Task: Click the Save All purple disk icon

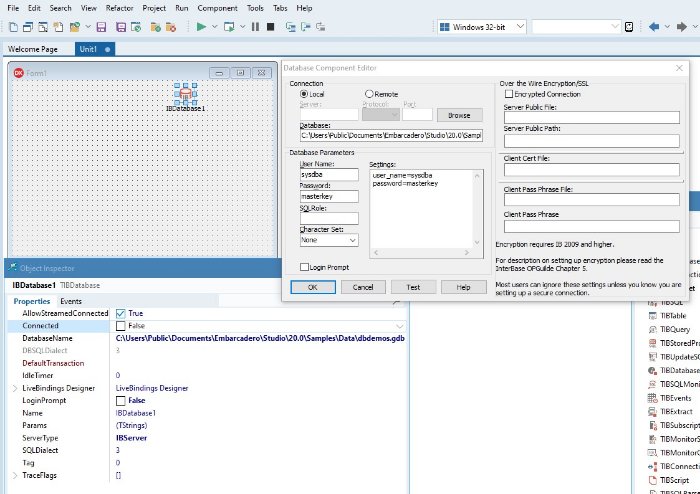Action: pos(121,27)
